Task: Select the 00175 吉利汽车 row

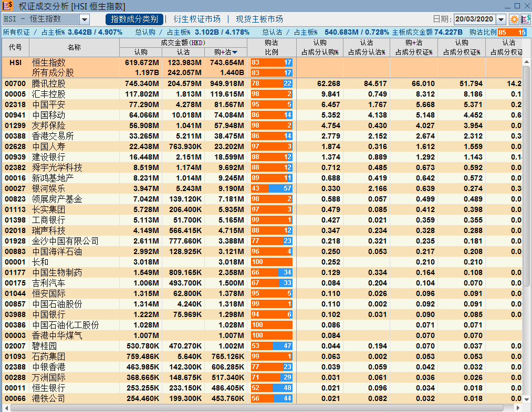Action: [x=262, y=283]
